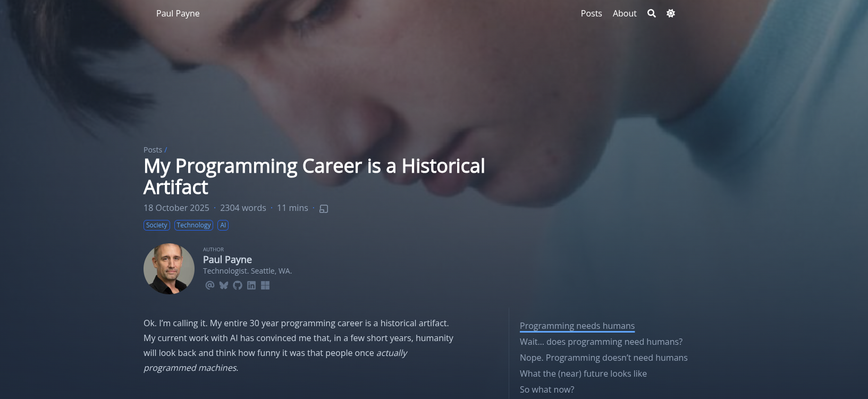The width and height of the screenshot is (868, 399).
Task: Open the Technology tag
Action: click(x=193, y=225)
